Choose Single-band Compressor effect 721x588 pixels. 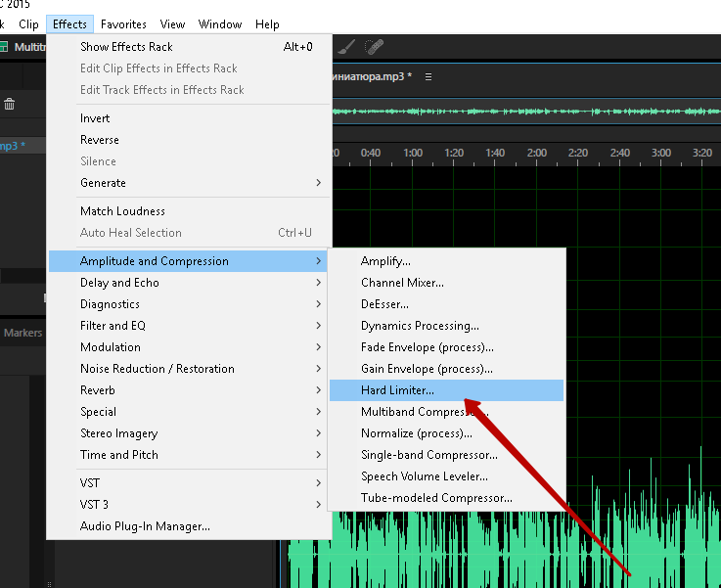(x=446, y=455)
